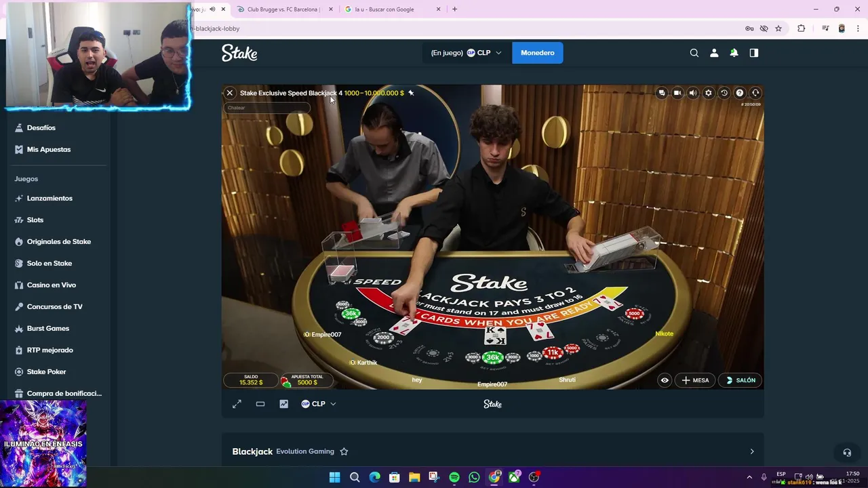Open live stats chart icon
Image resolution: width=868 pixels, height=488 pixels.
(x=283, y=404)
